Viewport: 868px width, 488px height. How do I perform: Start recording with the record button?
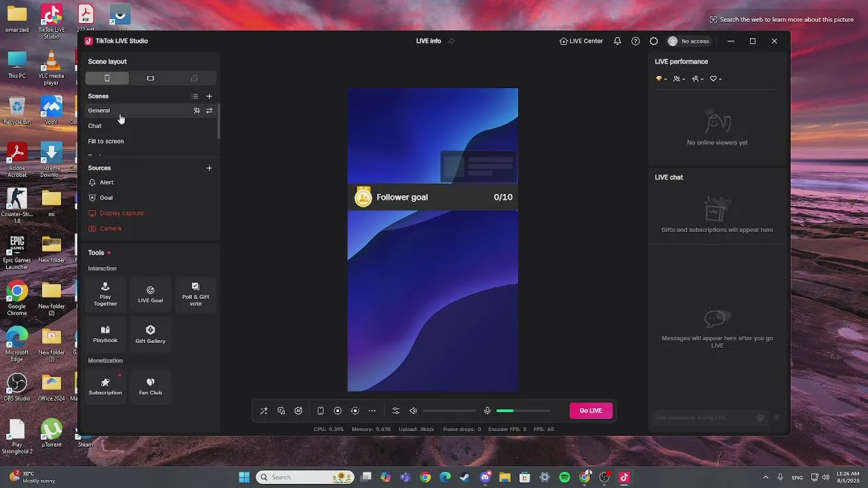[x=338, y=411]
